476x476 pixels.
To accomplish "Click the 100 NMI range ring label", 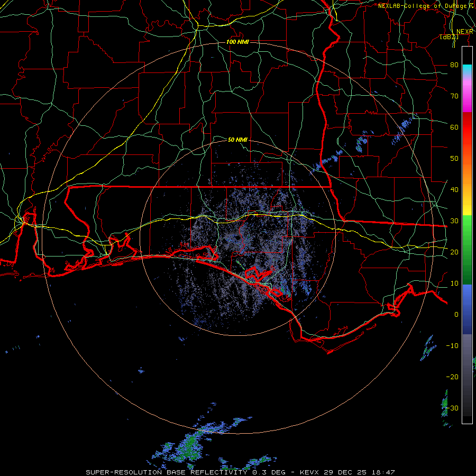I will tap(237, 42).
